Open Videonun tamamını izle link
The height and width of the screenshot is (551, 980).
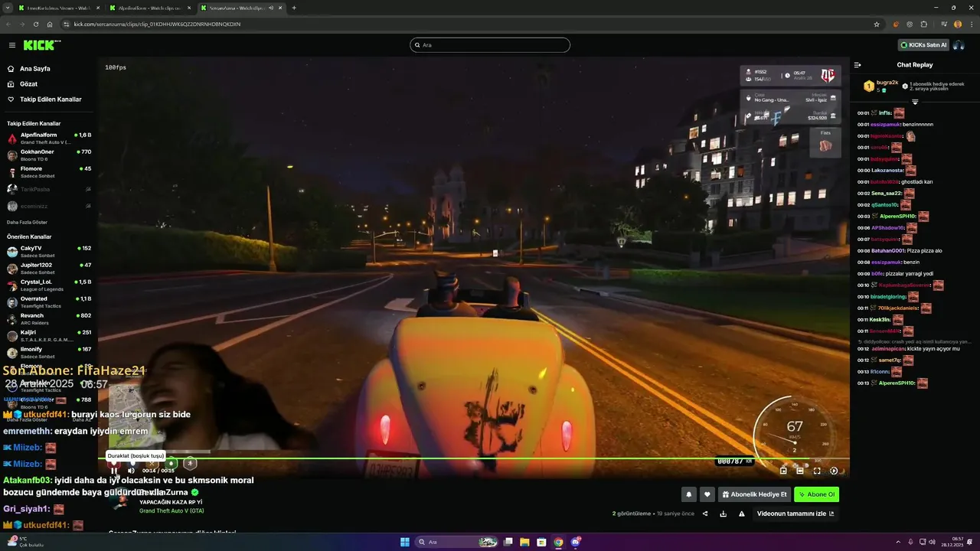[x=795, y=514]
